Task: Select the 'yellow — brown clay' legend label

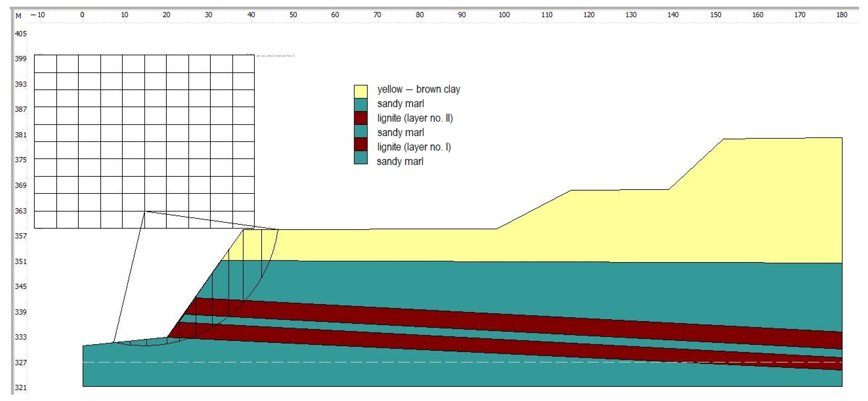Action: [419, 90]
